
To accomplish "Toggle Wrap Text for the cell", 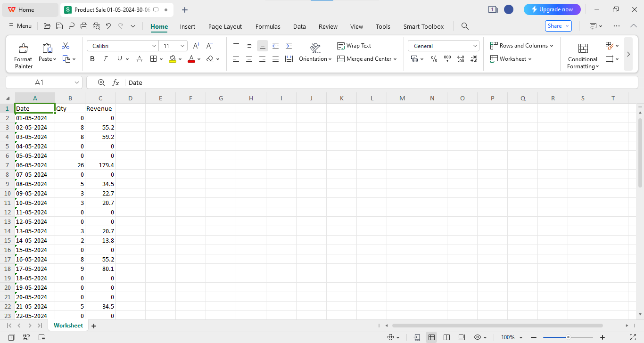I will click(x=354, y=46).
